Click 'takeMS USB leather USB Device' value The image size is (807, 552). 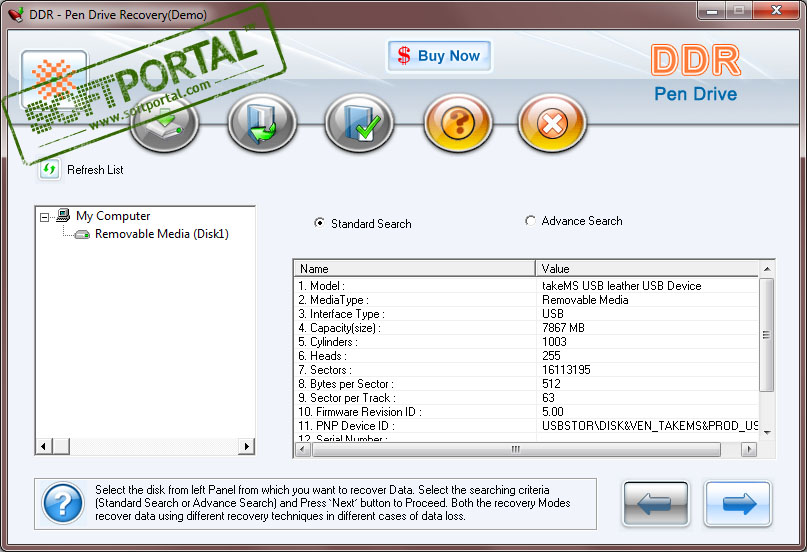click(622, 286)
